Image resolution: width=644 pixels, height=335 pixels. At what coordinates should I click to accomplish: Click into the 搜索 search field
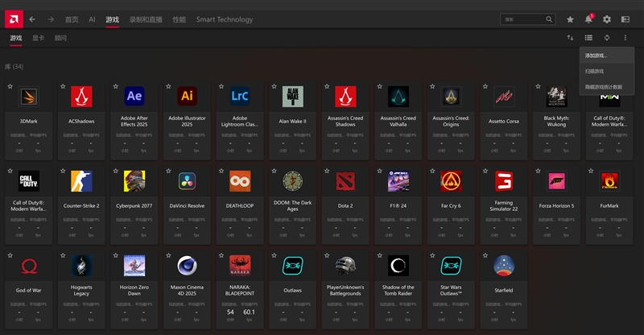[528, 19]
